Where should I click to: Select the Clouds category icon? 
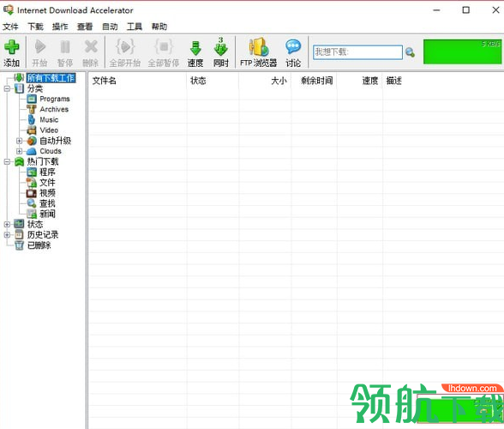pos(32,151)
